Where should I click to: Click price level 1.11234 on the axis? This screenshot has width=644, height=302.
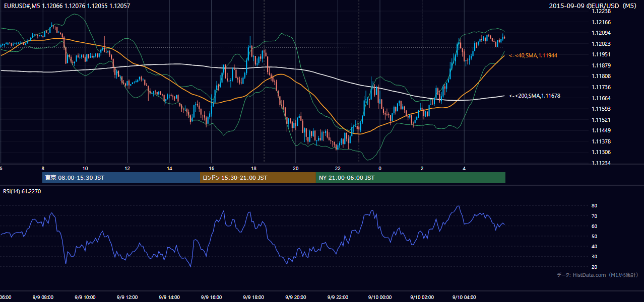[601, 163]
